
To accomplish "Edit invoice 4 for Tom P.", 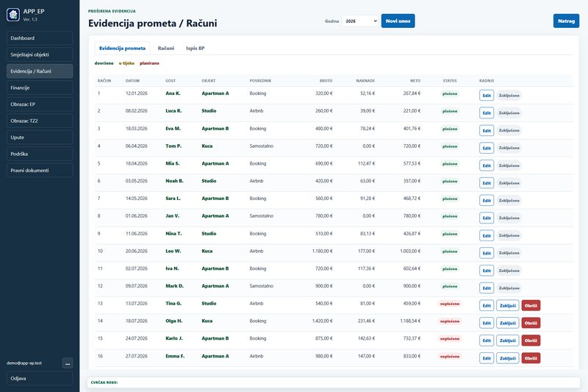I will 487,148.
